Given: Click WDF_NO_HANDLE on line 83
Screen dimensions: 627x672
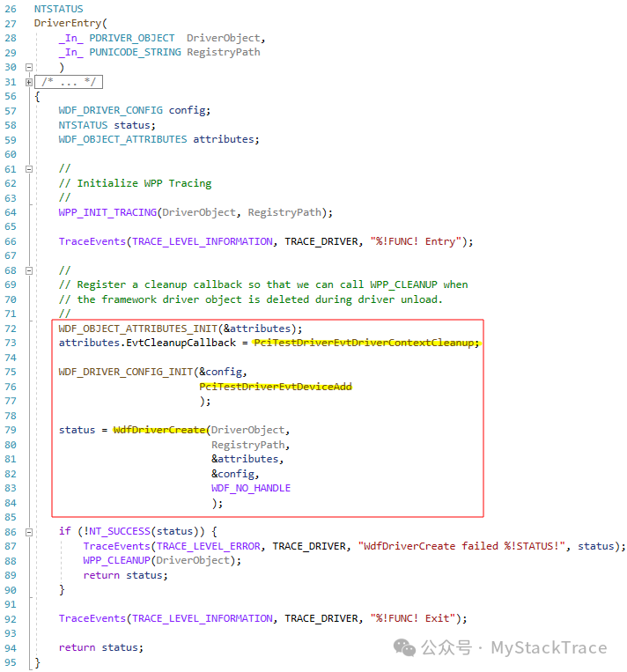Looking at the screenshot, I should click(x=251, y=489).
